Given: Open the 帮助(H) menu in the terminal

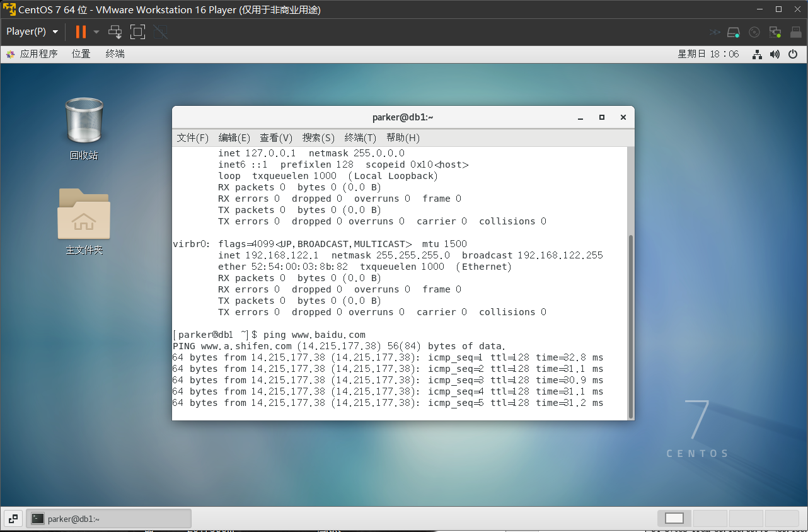Looking at the screenshot, I should (403, 137).
